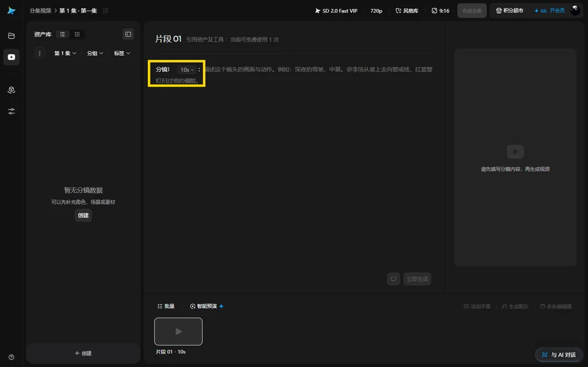Viewport: 588px width, 367px height.
Task: Open the sliders settings icon in sidebar
Action: click(x=11, y=111)
